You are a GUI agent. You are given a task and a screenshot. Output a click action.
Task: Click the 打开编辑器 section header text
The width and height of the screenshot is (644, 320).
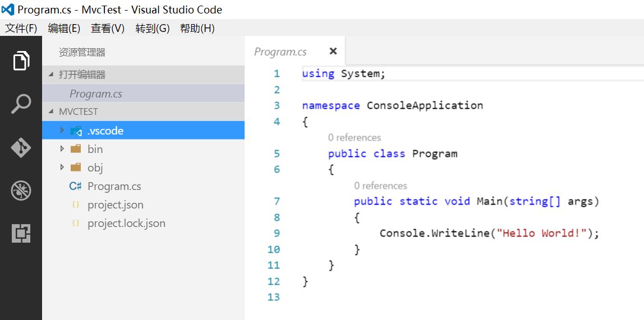(x=82, y=75)
